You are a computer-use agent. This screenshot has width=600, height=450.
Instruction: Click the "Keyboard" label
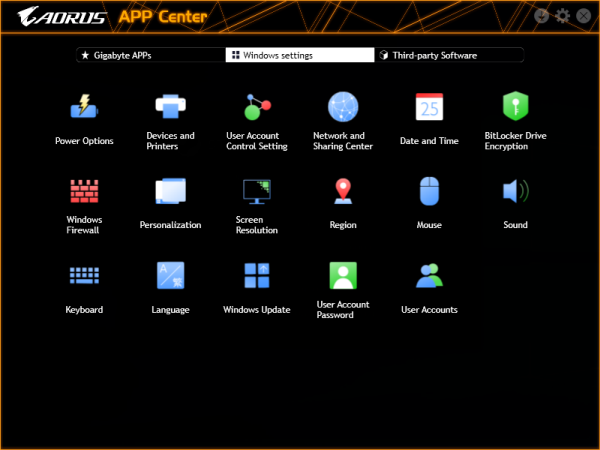point(84,310)
